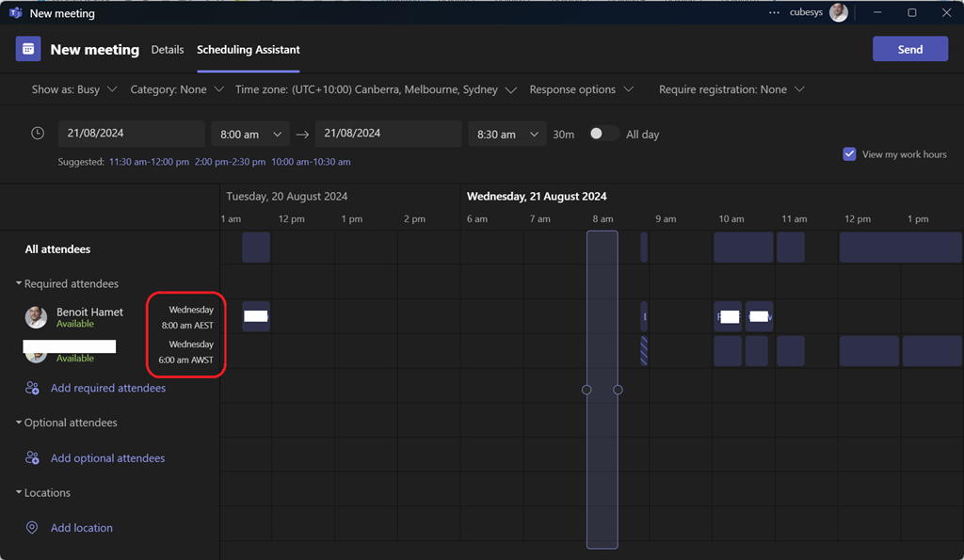This screenshot has height=560, width=964.
Task: Click Benoit Hamet's avatar
Action: click(36, 317)
